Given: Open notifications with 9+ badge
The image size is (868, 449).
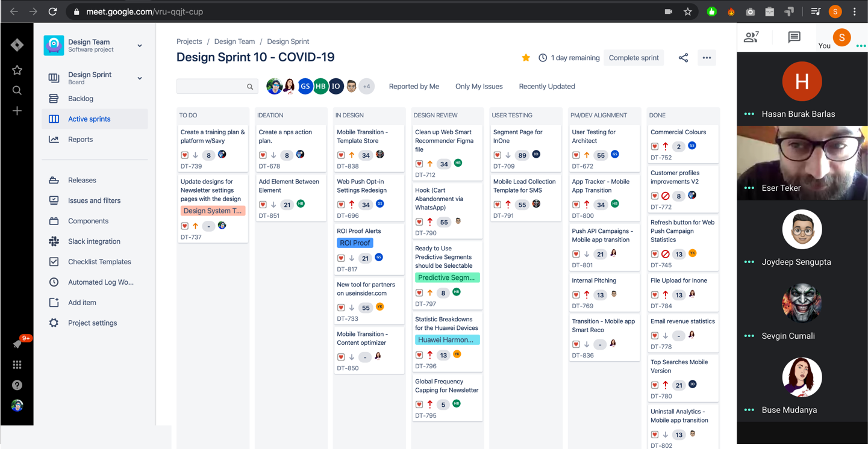Looking at the screenshot, I should [18, 344].
